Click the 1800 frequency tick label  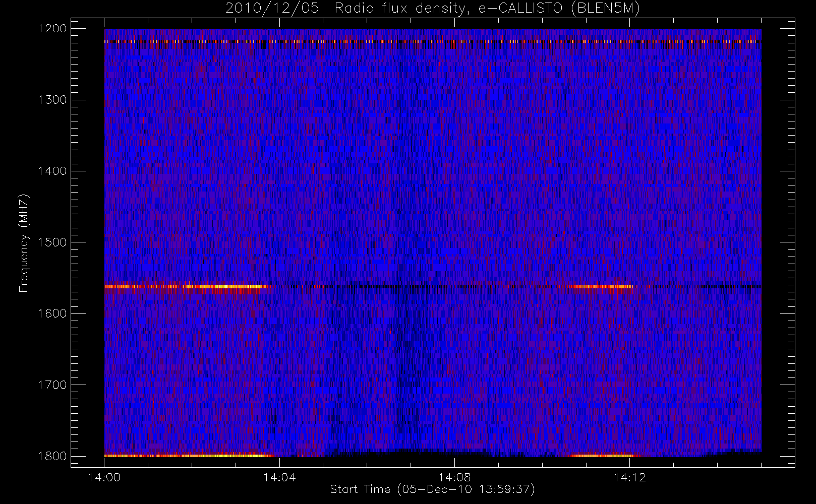pos(52,456)
